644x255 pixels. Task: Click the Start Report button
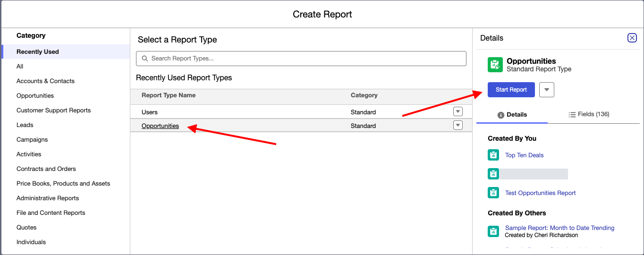coord(511,90)
